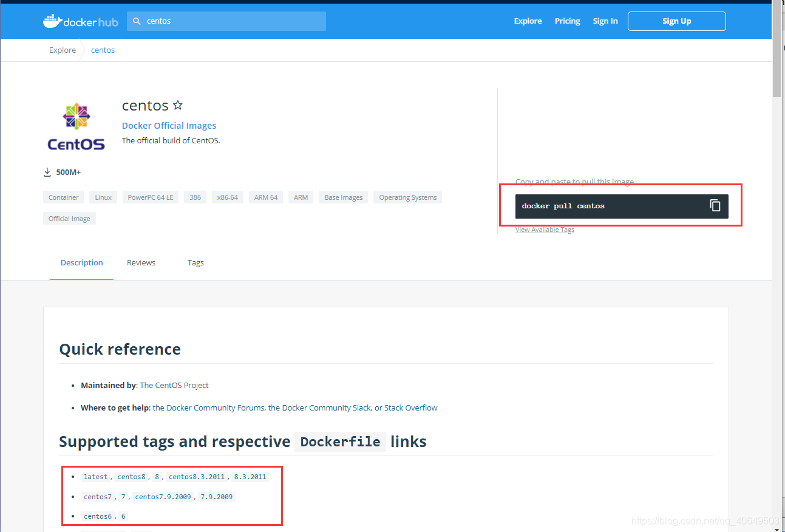Open The CentOS Project link
Viewport: 785px width, 532px height.
click(x=174, y=385)
